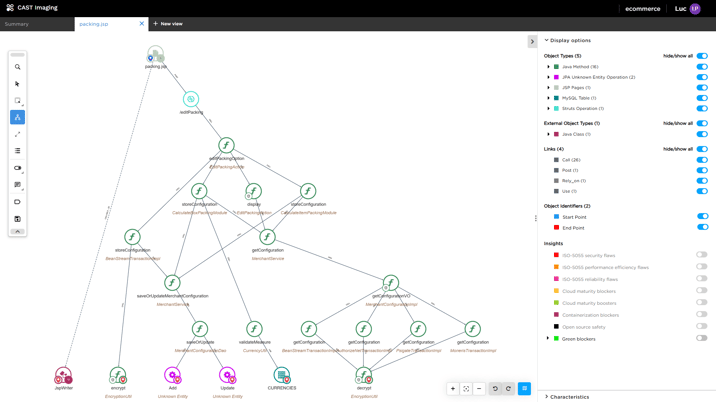Click the red End Point color swatch
Viewport: 716px width, 402px height.
point(557,228)
